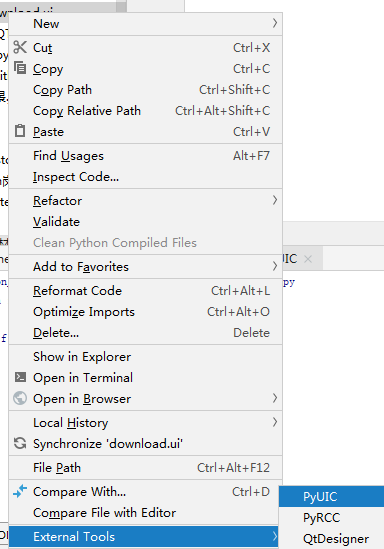Select the Cut menu entry
The width and height of the screenshot is (384, 549).
[145, 48]
